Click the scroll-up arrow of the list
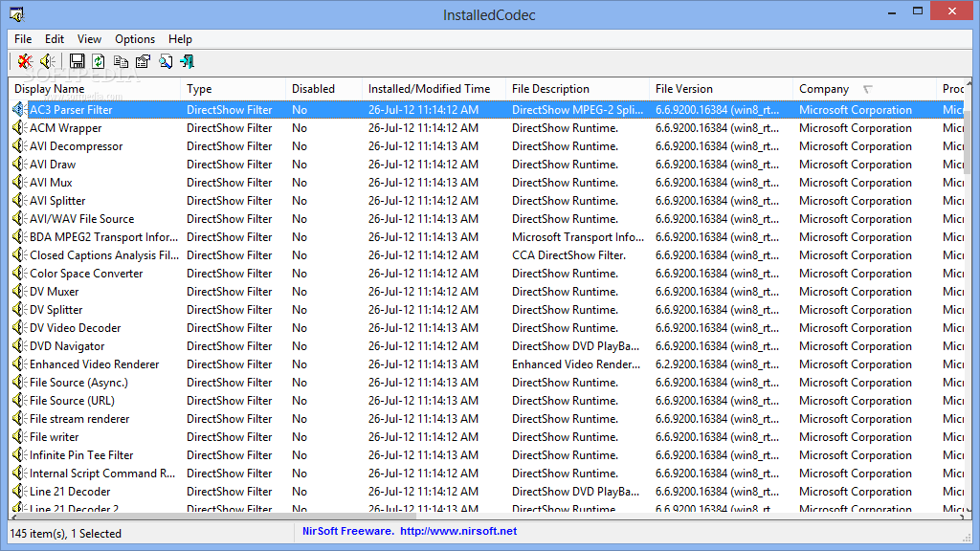980x551 pixels. [969, 83]
